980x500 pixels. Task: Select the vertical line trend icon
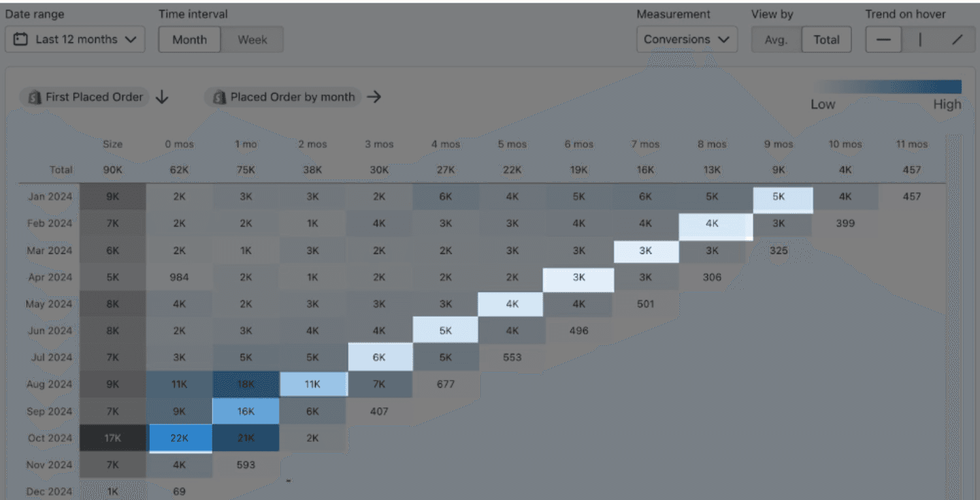coord(920,40)
